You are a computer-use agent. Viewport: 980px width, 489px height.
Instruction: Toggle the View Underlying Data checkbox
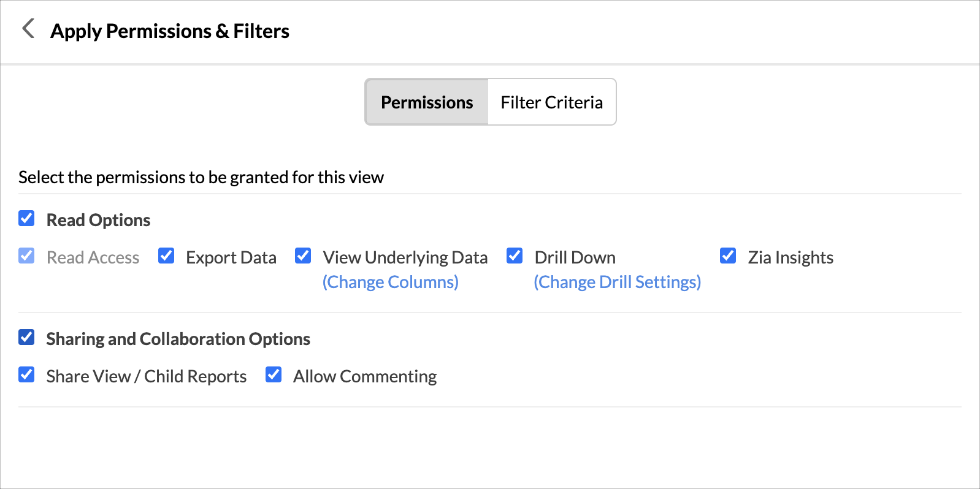tap(303, 256)
